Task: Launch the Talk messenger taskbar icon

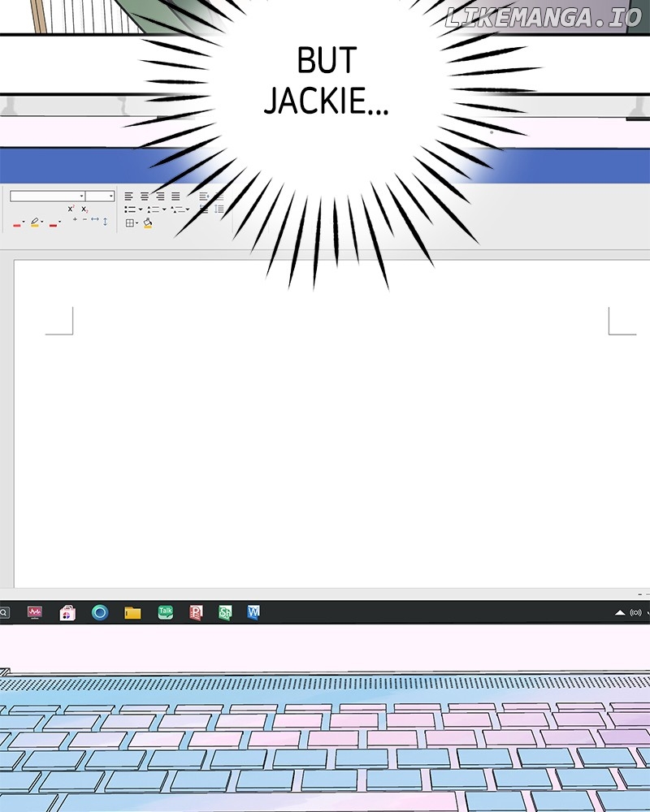Action: tap(165, 612)
